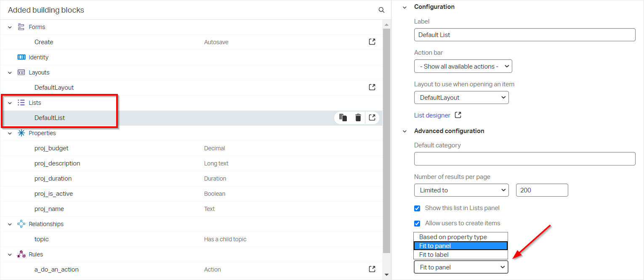
Task: Click the Identity building block icon
Action: 21,57
